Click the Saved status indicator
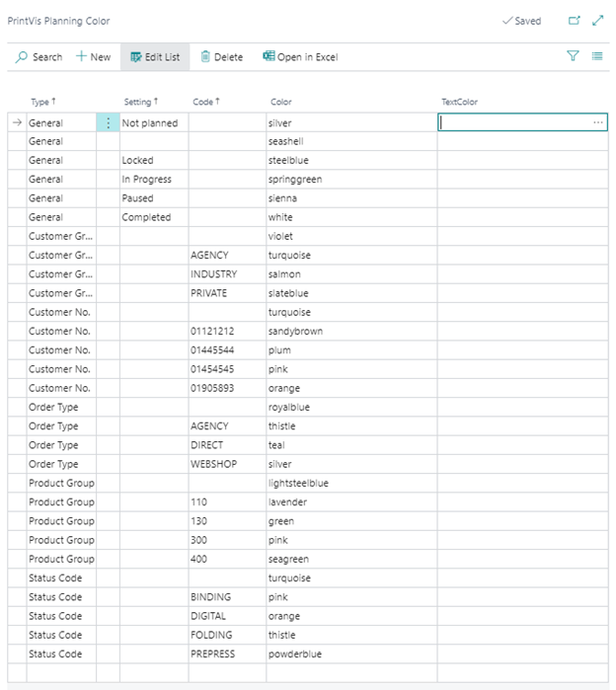616x690 pixels. [x=521, y=21]
